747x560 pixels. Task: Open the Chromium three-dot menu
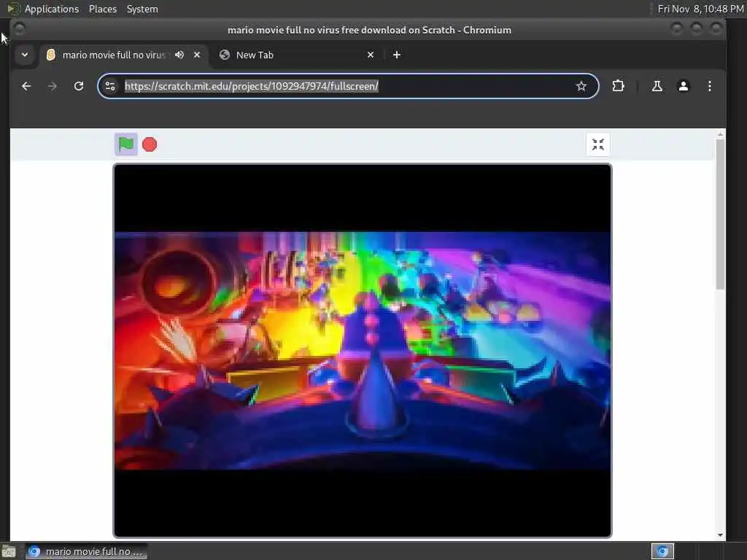[709, 86]
